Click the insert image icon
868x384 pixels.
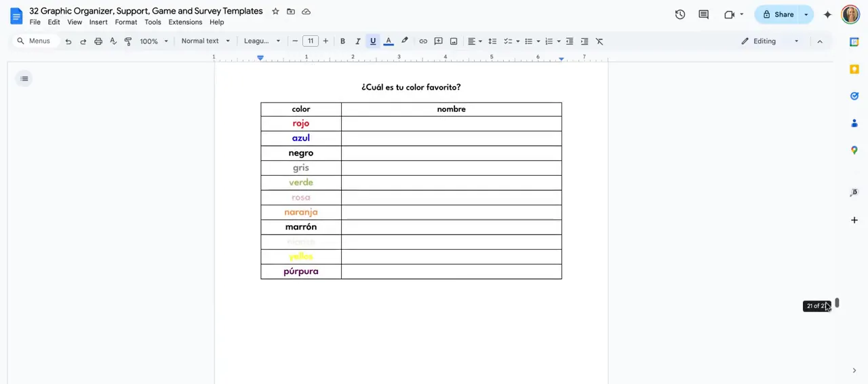(454, 41)
